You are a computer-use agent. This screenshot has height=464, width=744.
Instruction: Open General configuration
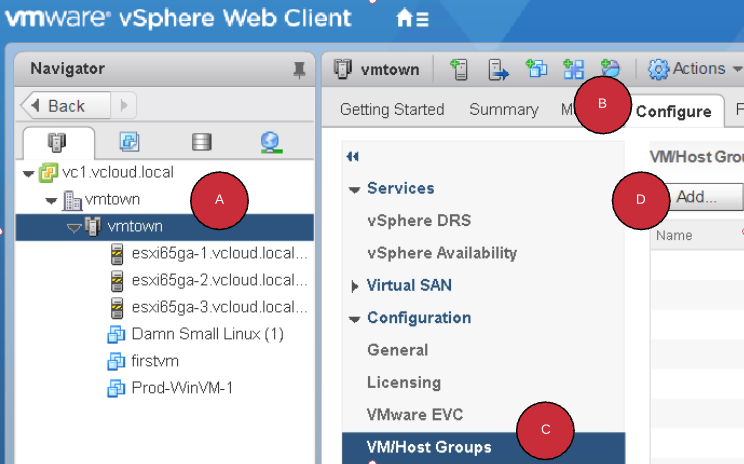[x=398, y=350]
